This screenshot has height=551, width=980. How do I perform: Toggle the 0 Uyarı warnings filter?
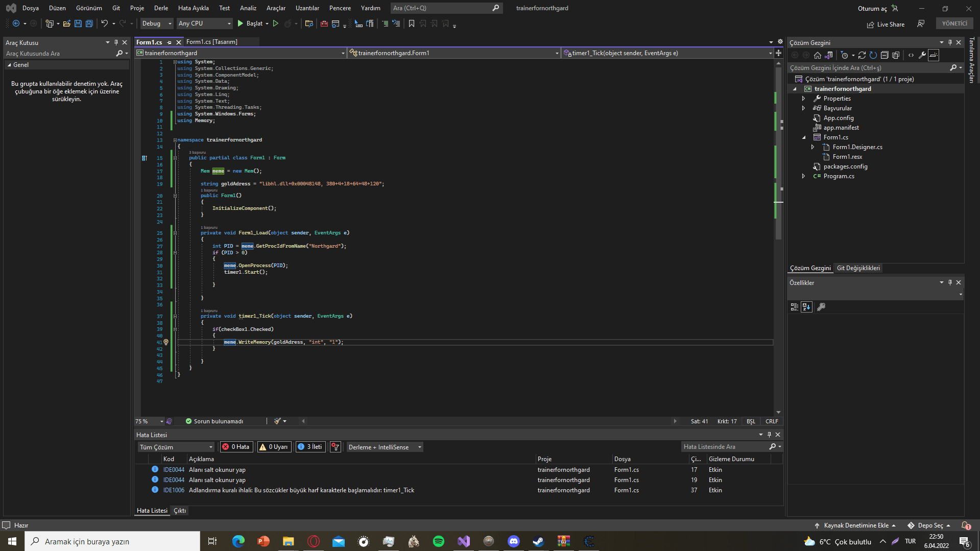coord(274,447)
